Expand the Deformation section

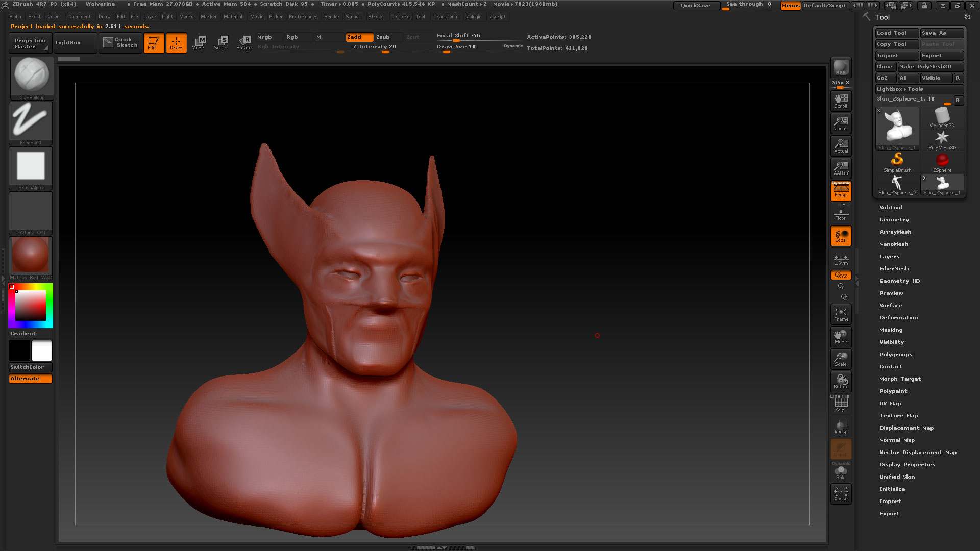[898, 318]
